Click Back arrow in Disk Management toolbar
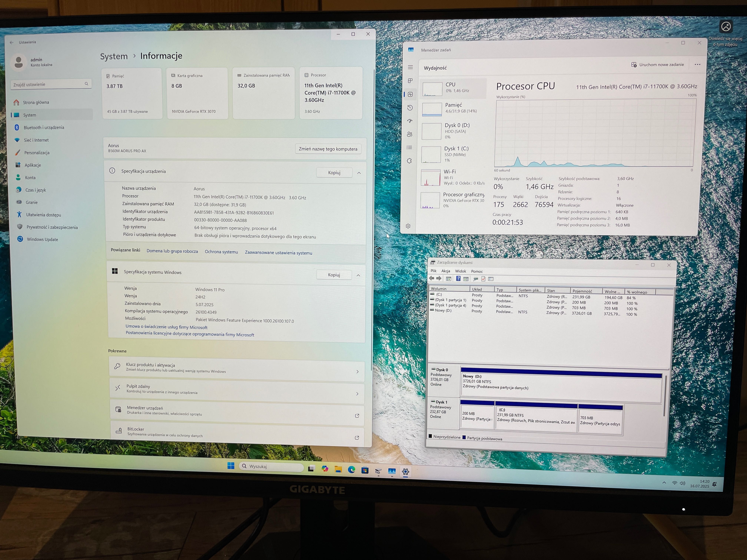Screen dimensions: 747x560 [x=432, y=279]
